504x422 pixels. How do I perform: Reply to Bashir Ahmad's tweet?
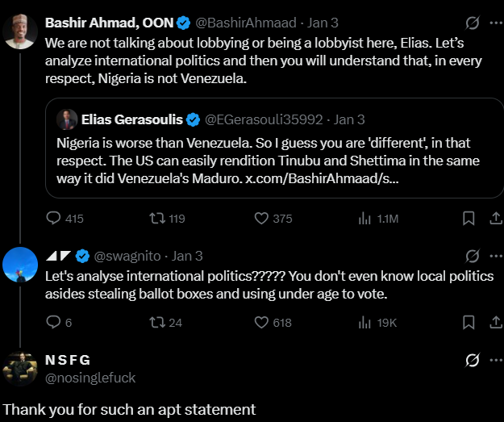(54, 218)
